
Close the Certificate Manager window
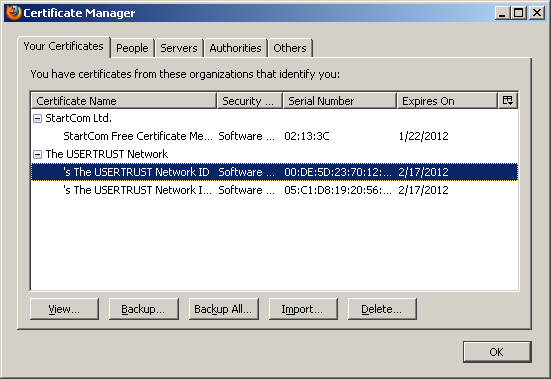537,13
